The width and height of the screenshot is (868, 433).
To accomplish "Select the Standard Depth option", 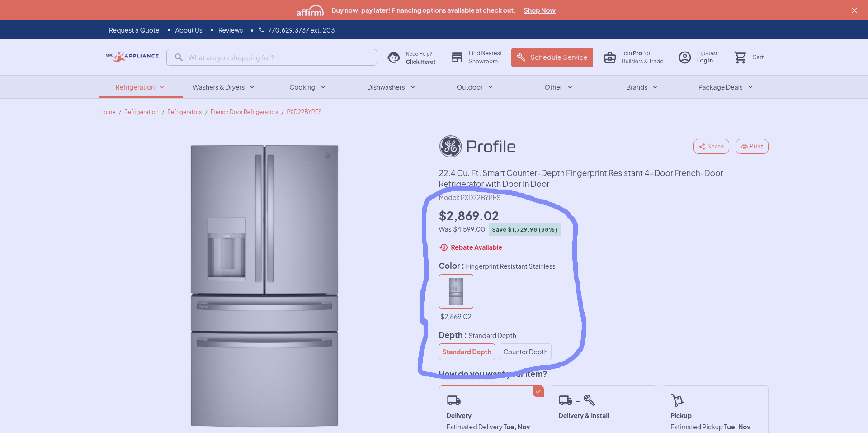I will point(467,352).
